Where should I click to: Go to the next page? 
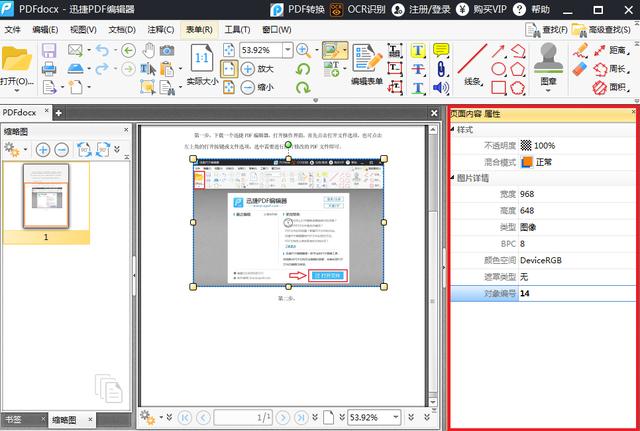click(282, 417)
